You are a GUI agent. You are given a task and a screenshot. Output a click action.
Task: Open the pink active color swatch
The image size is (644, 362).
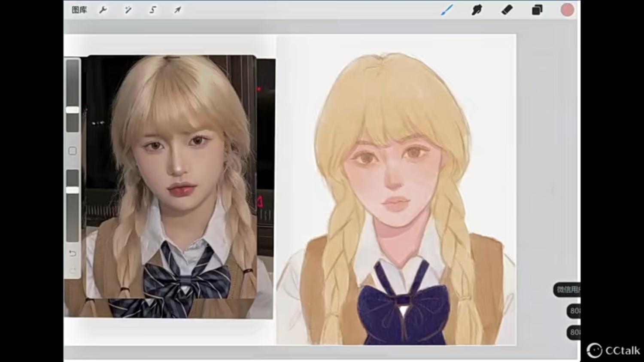tap(567, 10)
